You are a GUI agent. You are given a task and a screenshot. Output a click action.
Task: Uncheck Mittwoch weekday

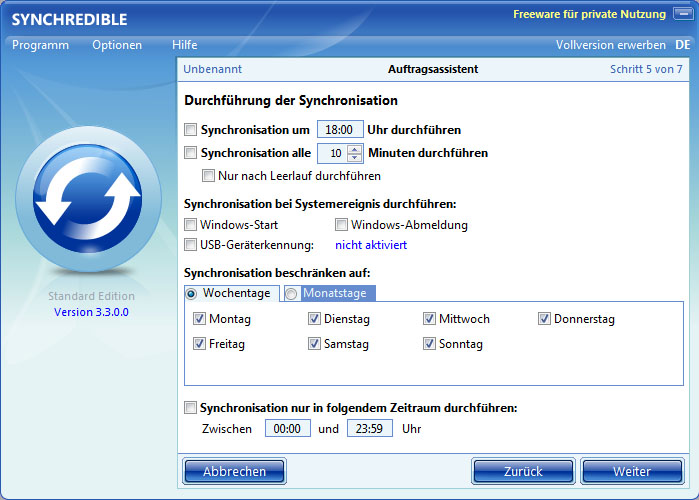(x=429, y=319)
